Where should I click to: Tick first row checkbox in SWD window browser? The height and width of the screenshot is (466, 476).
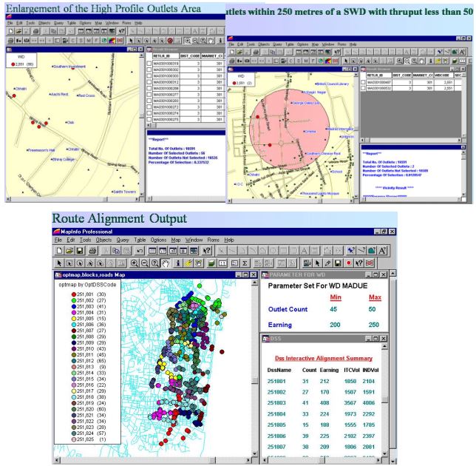(363, 82)
